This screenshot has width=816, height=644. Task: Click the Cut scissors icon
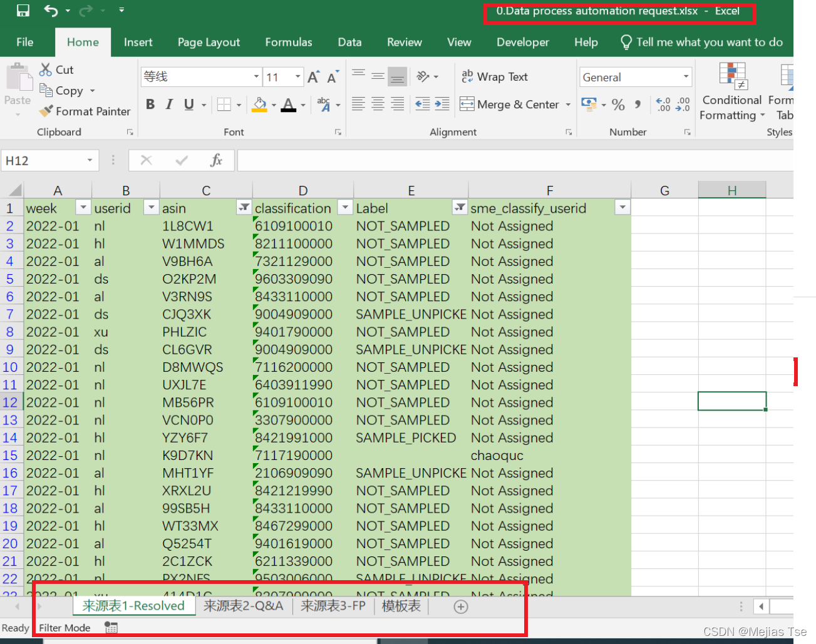click(x=46, y=69)
